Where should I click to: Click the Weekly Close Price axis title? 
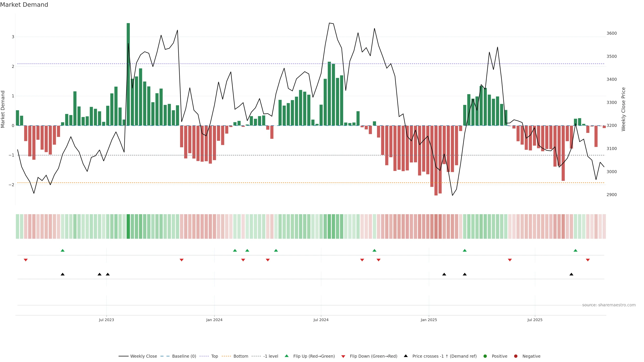pos(624,109)
